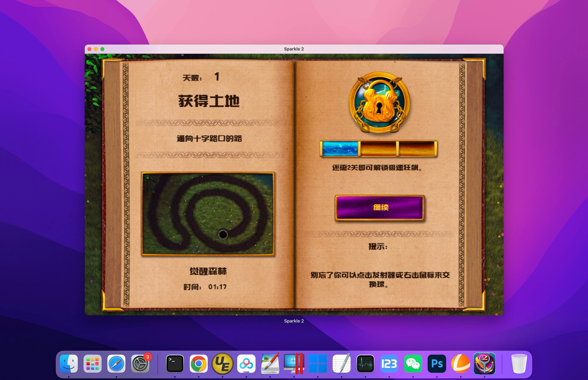Click the hint about swapping balls

coord(380,280)
